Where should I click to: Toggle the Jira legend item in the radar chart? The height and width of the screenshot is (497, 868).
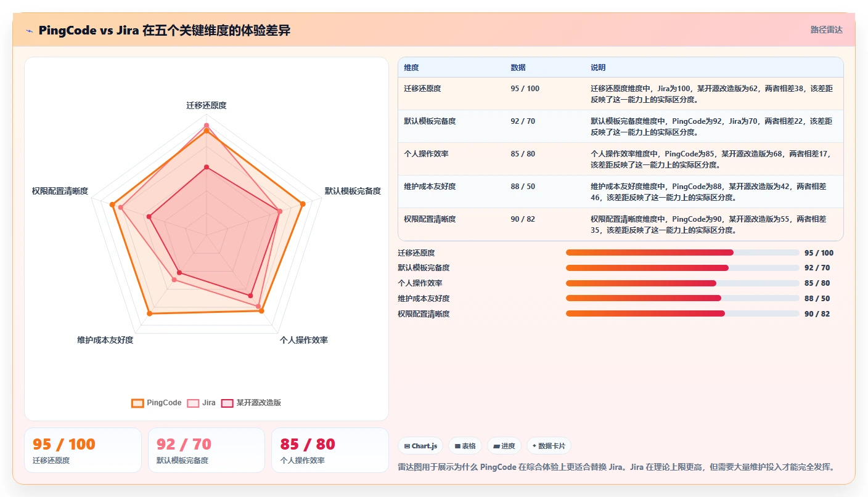[x=202, y=403]
